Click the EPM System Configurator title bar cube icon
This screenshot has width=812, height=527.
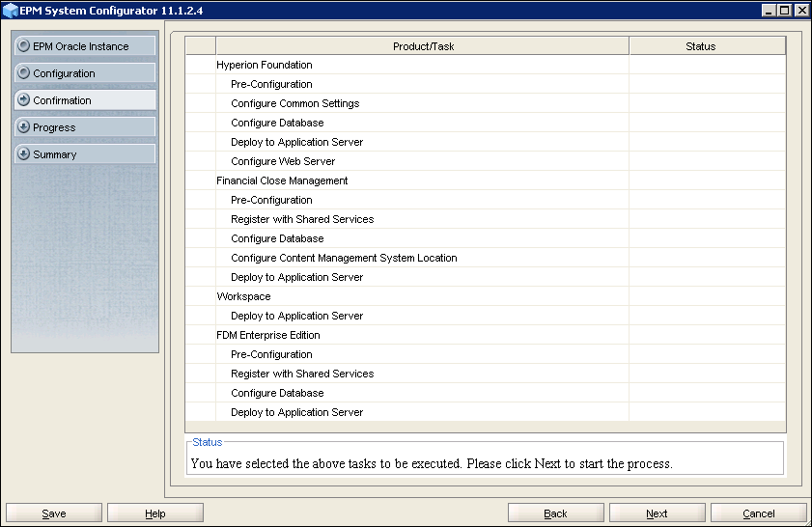tap(10, 11)
